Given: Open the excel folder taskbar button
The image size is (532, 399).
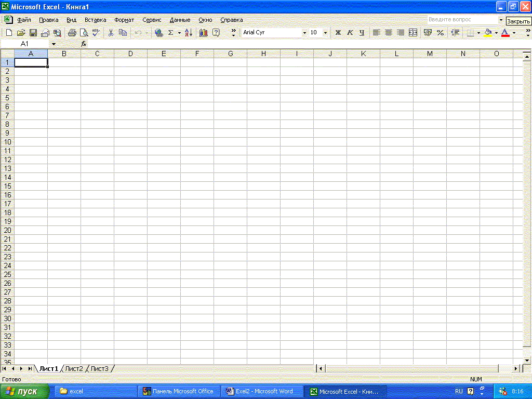Looking at the screenshot, I should [x=96, y=391].
